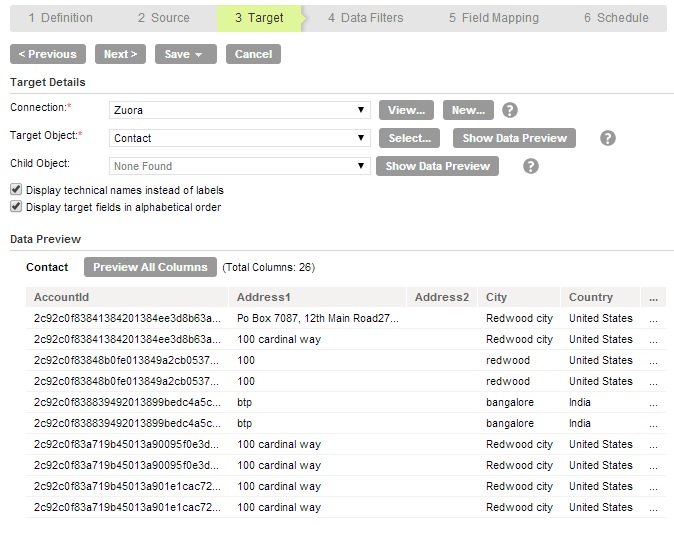Click the help icon for Child Object

[x=530, y=166]
